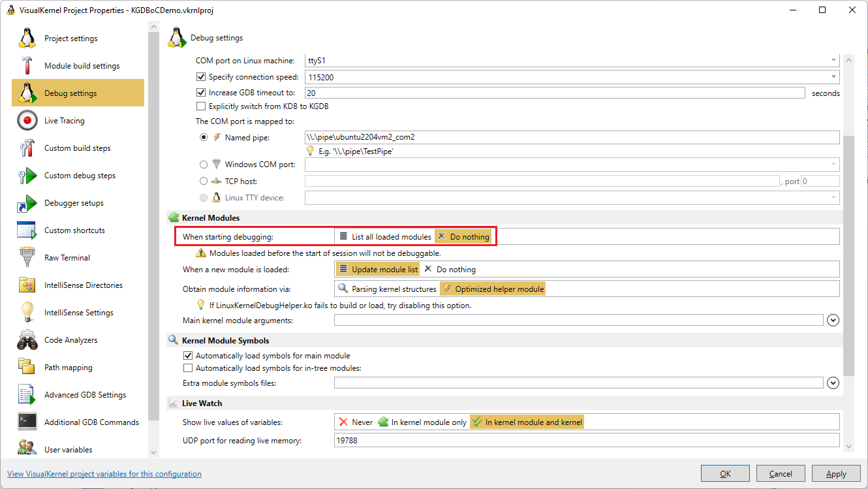Select the Named pipe radio button
The width and height of the screenshot is (868, 489).
pyautogui.click(x=204, y=138)
